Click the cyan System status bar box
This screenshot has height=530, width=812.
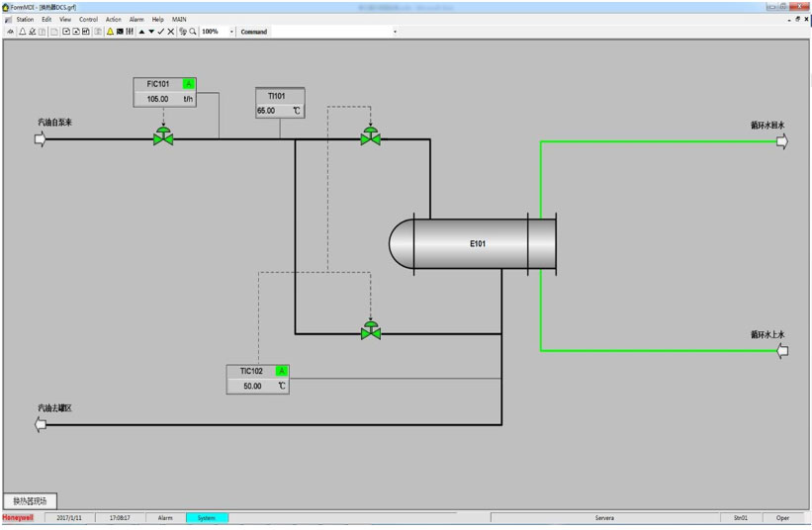tap(207, 517)
